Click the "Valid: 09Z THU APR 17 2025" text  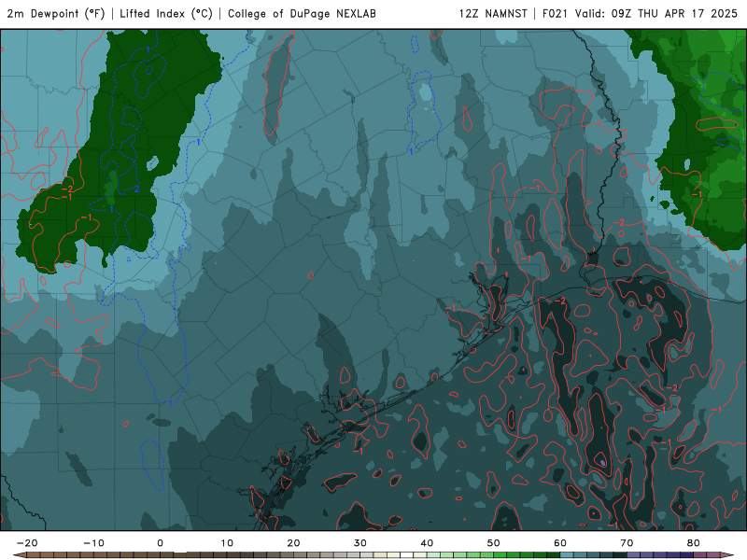656,13
